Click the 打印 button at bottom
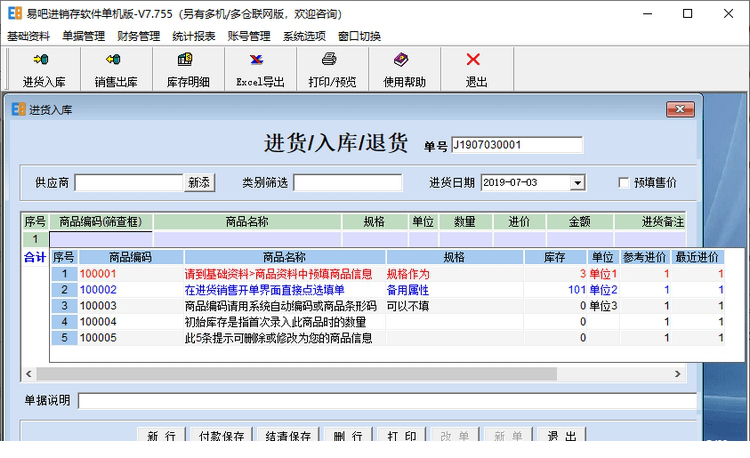The image size is (750, 458). 401,435
